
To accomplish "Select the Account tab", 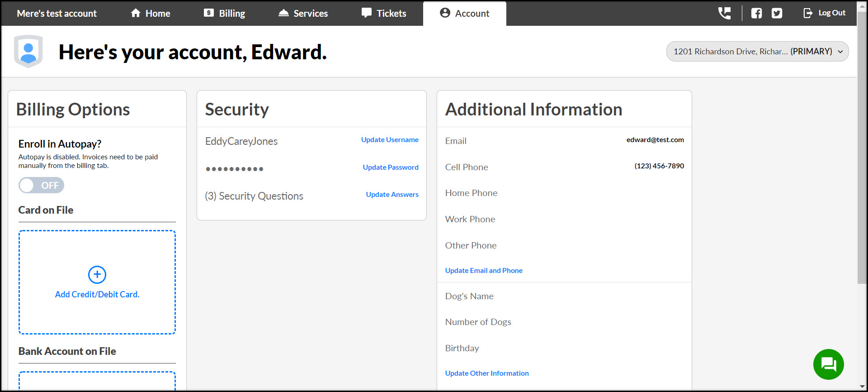I will point(464,14).
